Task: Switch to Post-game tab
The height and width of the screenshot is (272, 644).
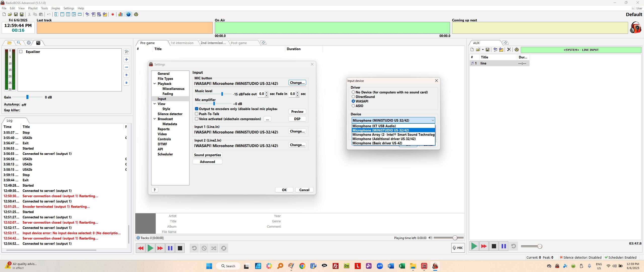Action: tap(239, 43)
